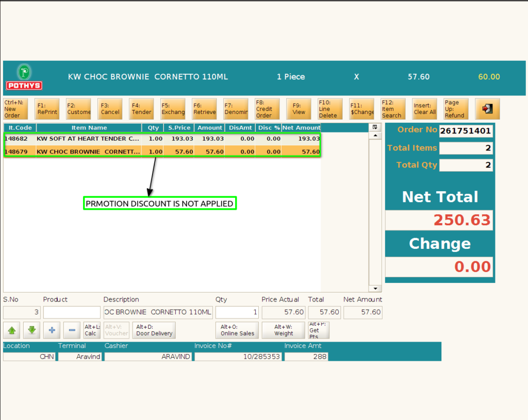The width and height of the screenshot is (528, 420).
Task: Click F11 $Change button
Action: point(361,109)
